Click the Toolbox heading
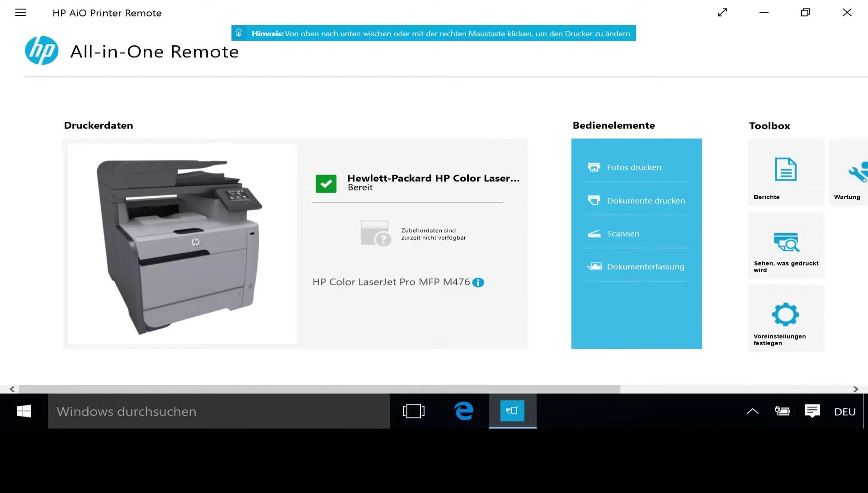 [x=769, y=126]
